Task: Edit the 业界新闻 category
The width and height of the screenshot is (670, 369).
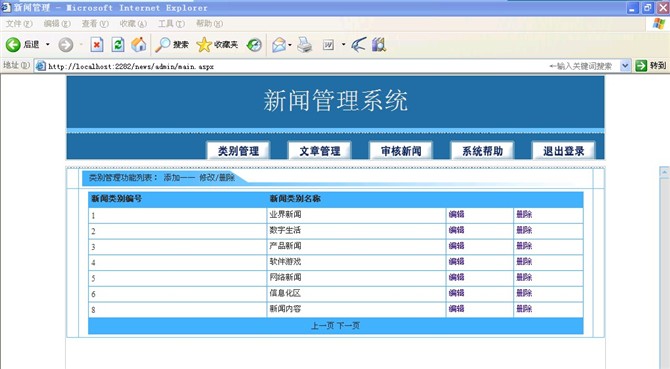Action: [x=456, y=214]
